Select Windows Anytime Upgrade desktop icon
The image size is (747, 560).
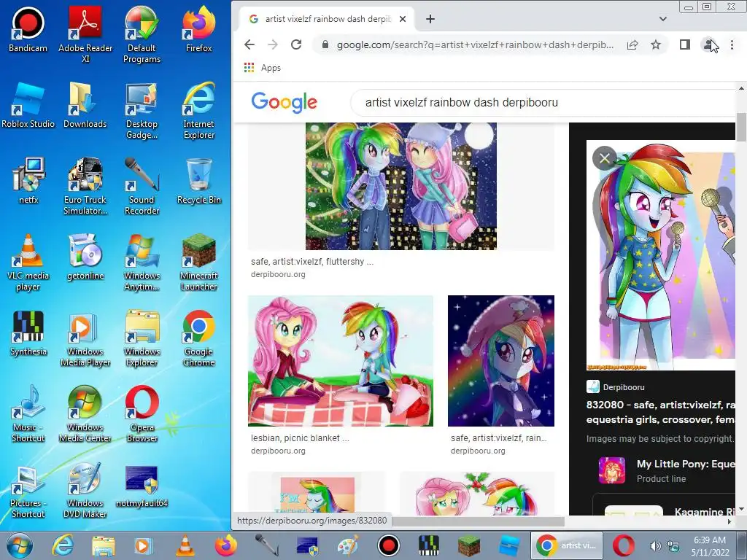click(142, 262)
